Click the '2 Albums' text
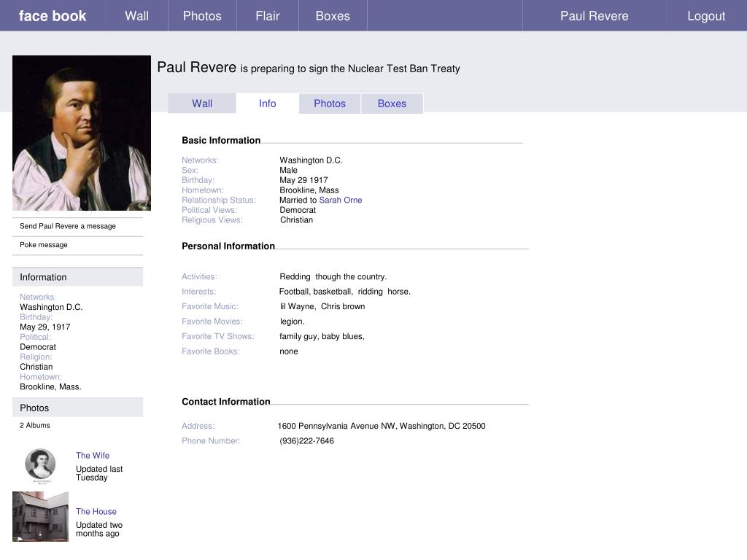Viewport: 747px width, 560px height. [35, 425]
